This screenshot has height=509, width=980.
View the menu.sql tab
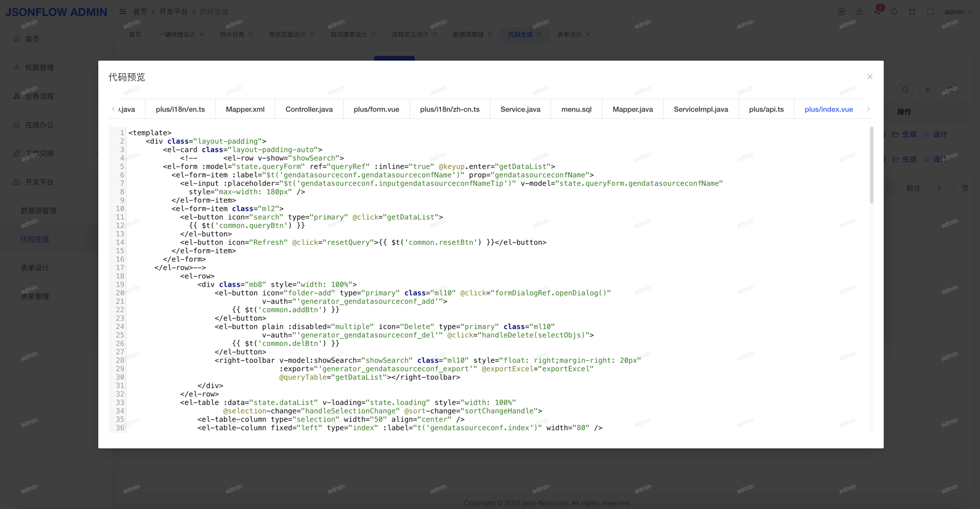coord(576,109)
